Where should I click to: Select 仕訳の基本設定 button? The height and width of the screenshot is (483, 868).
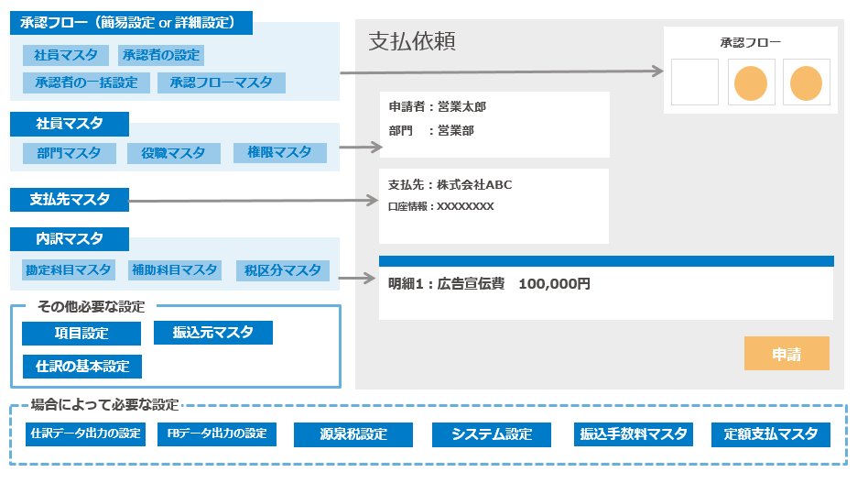81,367
